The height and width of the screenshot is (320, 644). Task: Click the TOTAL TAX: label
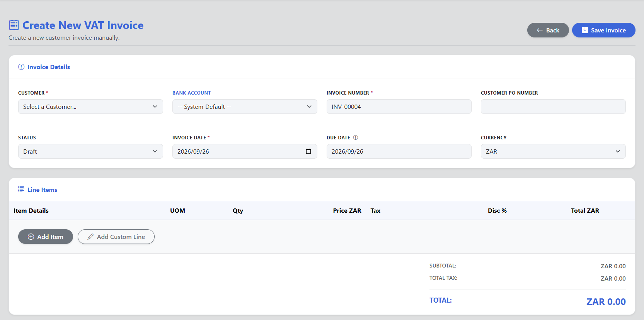coord(443,278)
